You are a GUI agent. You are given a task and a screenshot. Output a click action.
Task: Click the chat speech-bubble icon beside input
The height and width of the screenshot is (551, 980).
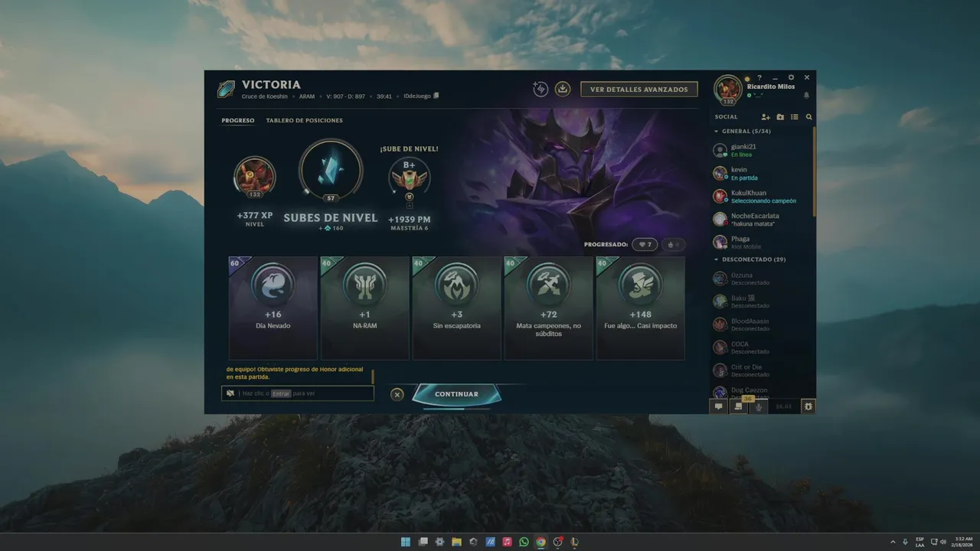pos(230,393)
